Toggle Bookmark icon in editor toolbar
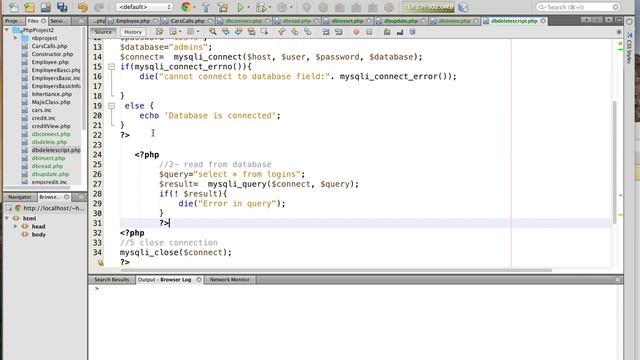 [x=308, y=32]
